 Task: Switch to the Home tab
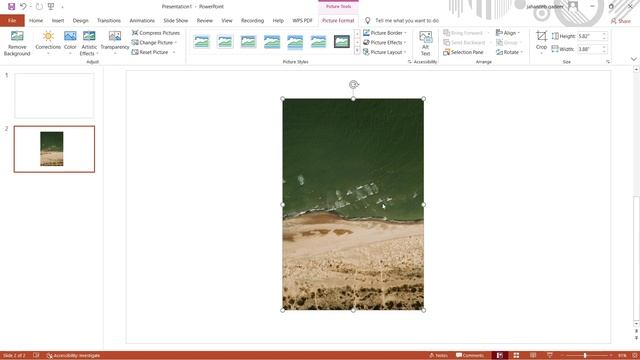click(36, 20)
